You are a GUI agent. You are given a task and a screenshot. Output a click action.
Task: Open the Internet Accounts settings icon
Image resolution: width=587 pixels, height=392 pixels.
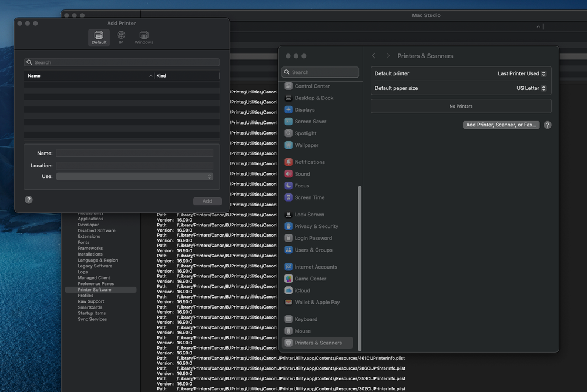289,267
